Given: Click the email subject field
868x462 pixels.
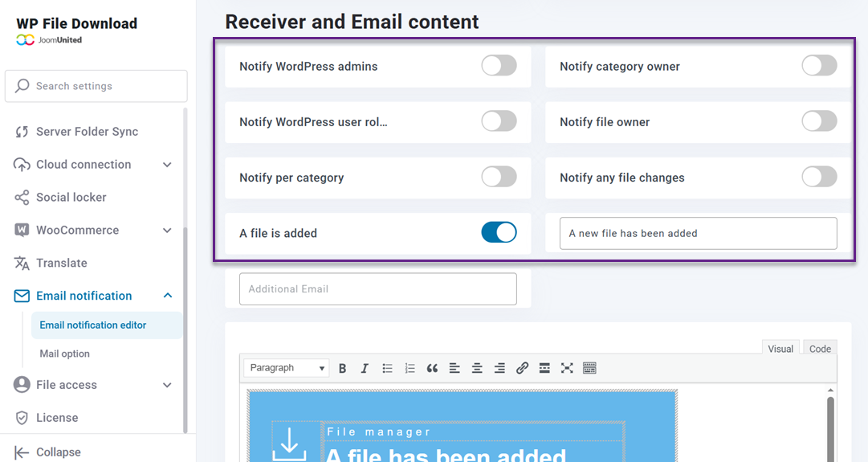Looking at the screenshot, I should [x=698, y=233].
